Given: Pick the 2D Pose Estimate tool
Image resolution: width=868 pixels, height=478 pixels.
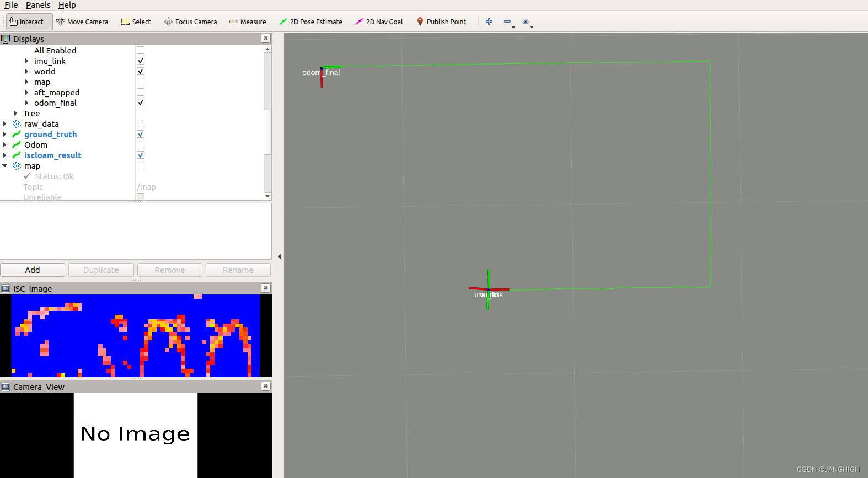Looking at the screenshot, I should coord(310,22).
